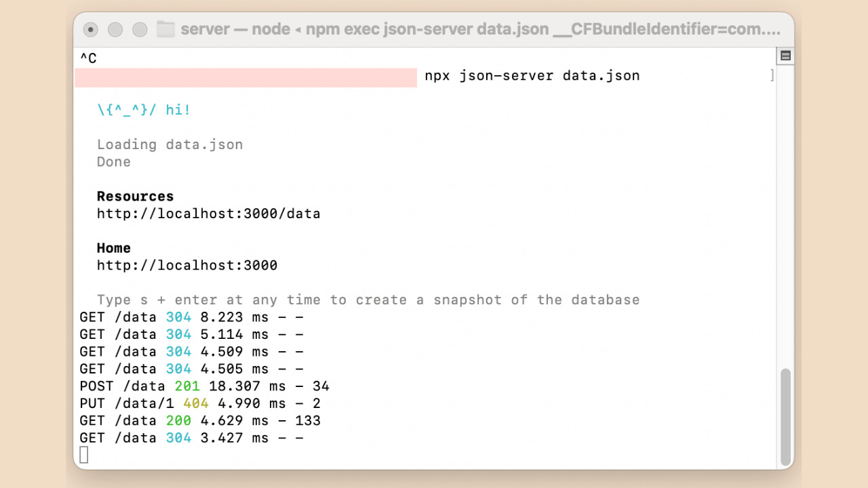This screenshot has height=488, width=868.
Task: Click the PUT /data/1 404 log line
Action: pos(200,404)
